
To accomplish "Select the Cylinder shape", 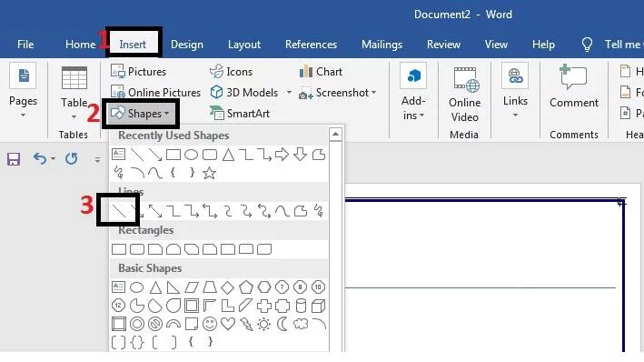I will coord(301,306).
